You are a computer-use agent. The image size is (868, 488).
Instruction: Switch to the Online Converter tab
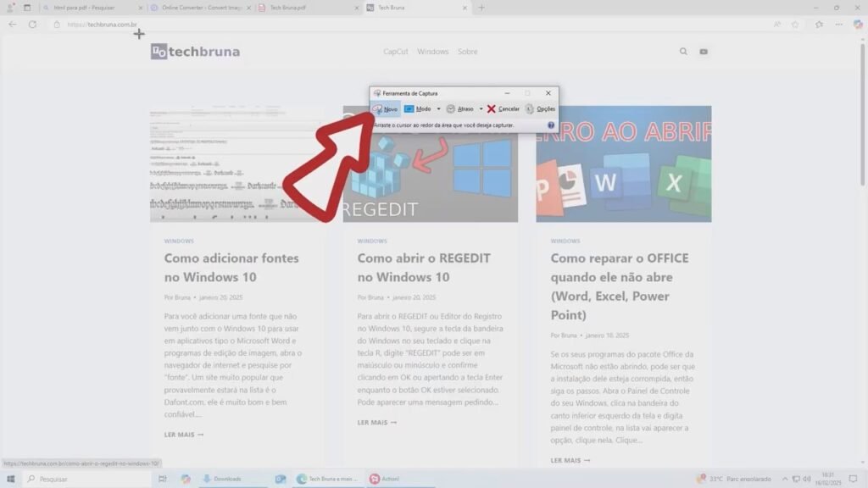coord(199,8)
